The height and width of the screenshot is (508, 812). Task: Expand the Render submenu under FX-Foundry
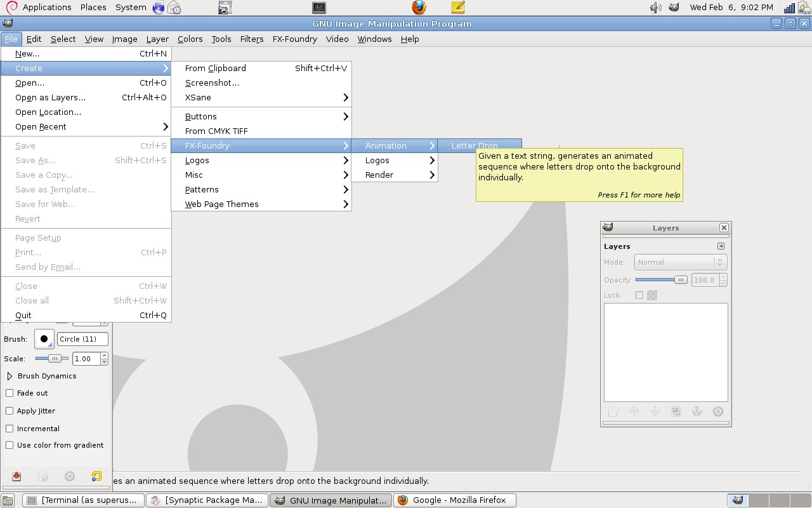395,175
